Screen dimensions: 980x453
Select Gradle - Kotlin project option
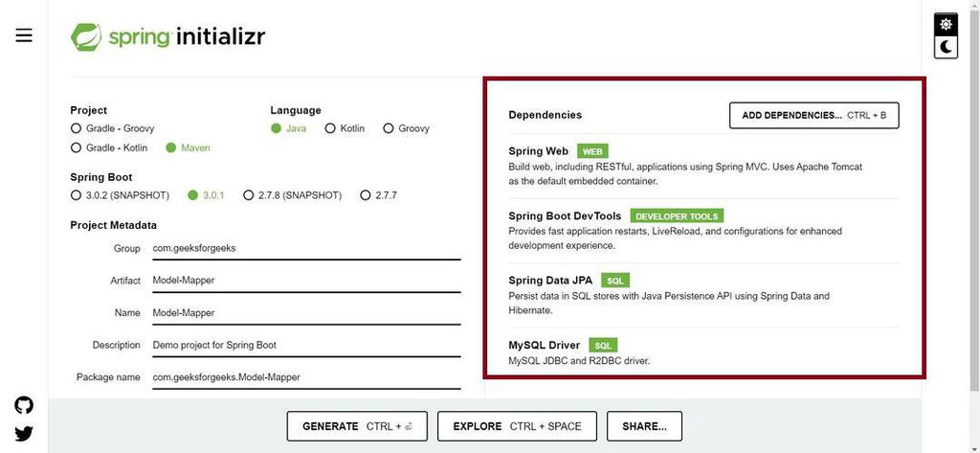[x=77, y=147]
